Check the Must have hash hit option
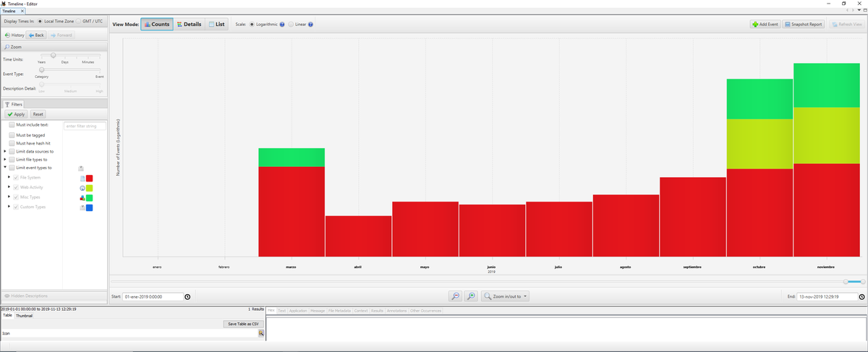This screenshot has height=352, width=868. (12, 143)
